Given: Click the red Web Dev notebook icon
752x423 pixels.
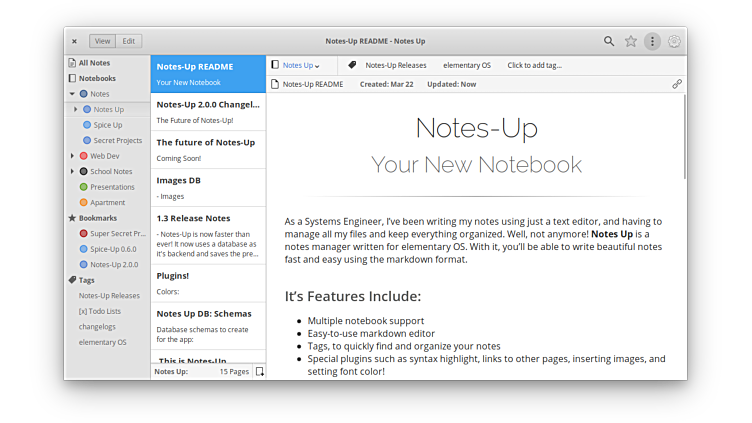Looking at the screenshot, I should click(83, 156).
